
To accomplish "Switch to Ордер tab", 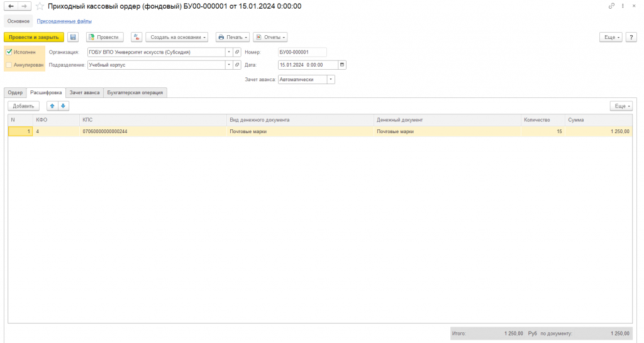I will pos(15,93).
